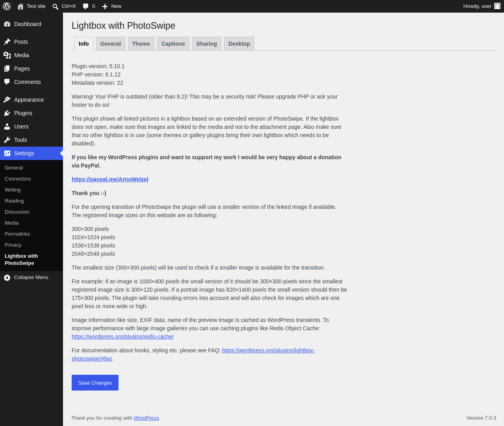The height and width of the screenshot is (426, 504).
Task: Open the redis-cache plugin link
Action: (122, 337)
